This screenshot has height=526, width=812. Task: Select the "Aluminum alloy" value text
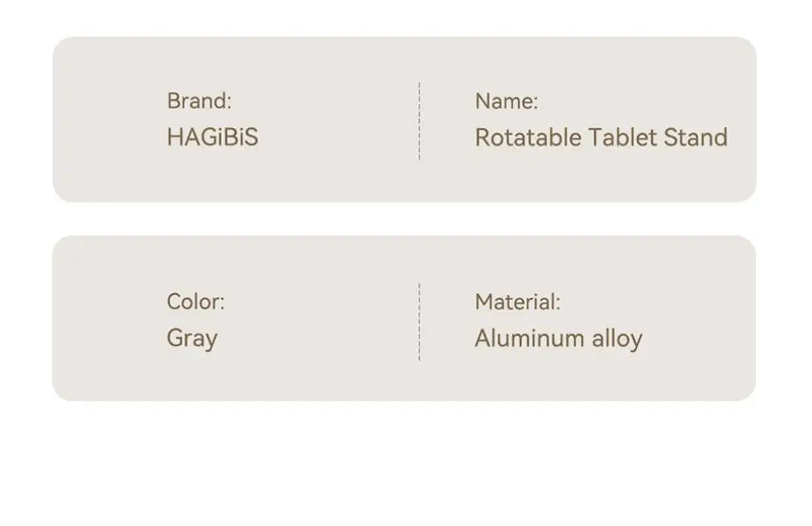(x=558, y=339)
